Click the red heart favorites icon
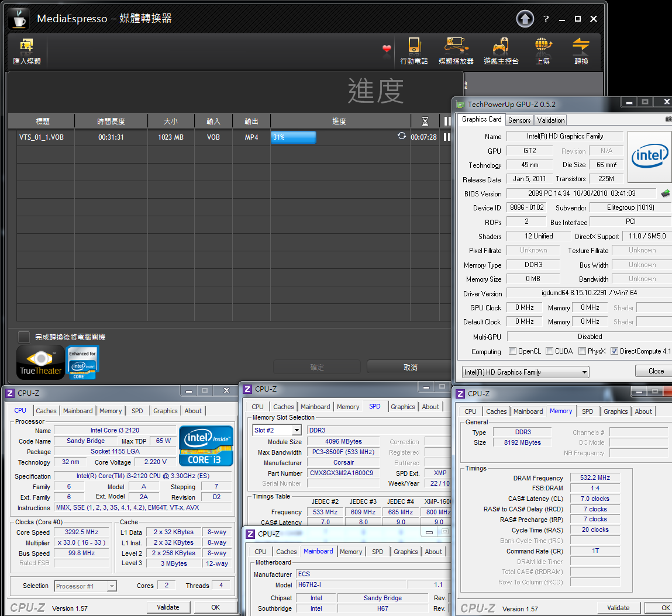This screenshot has height=616, width=672. pyautogui.click(x=387, y=49)
